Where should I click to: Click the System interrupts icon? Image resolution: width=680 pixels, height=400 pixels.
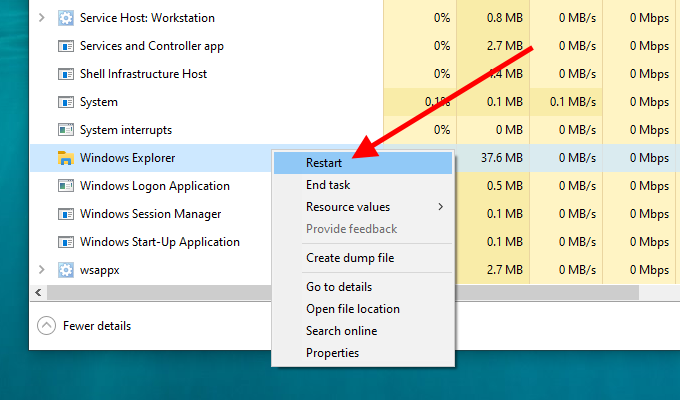coord(66,130)
